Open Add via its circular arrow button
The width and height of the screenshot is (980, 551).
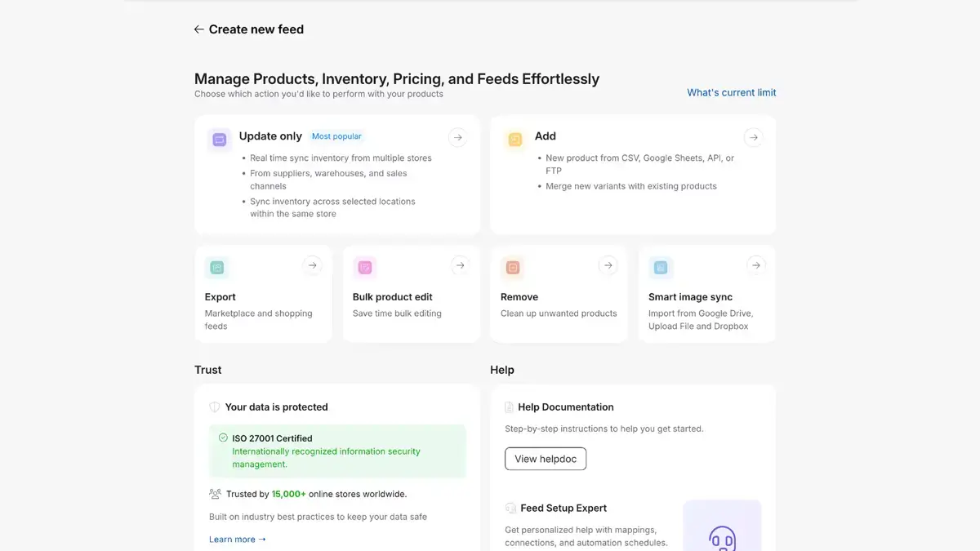[754, 137]
